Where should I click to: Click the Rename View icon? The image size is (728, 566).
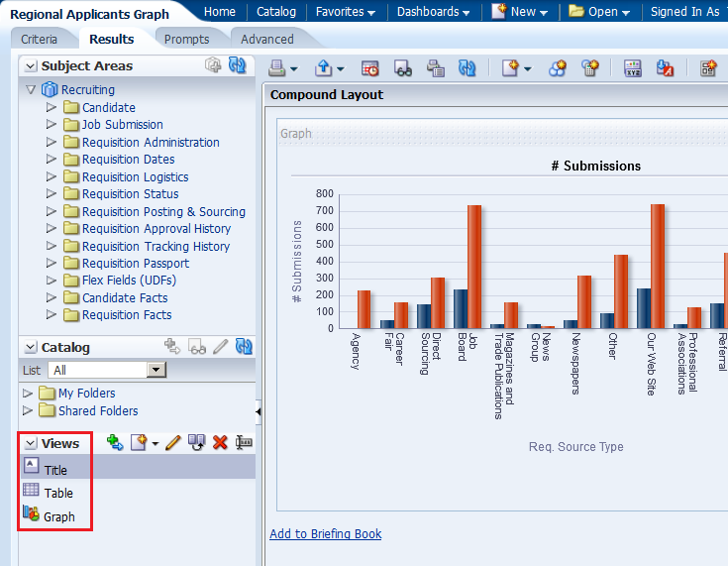click(244, 443)
